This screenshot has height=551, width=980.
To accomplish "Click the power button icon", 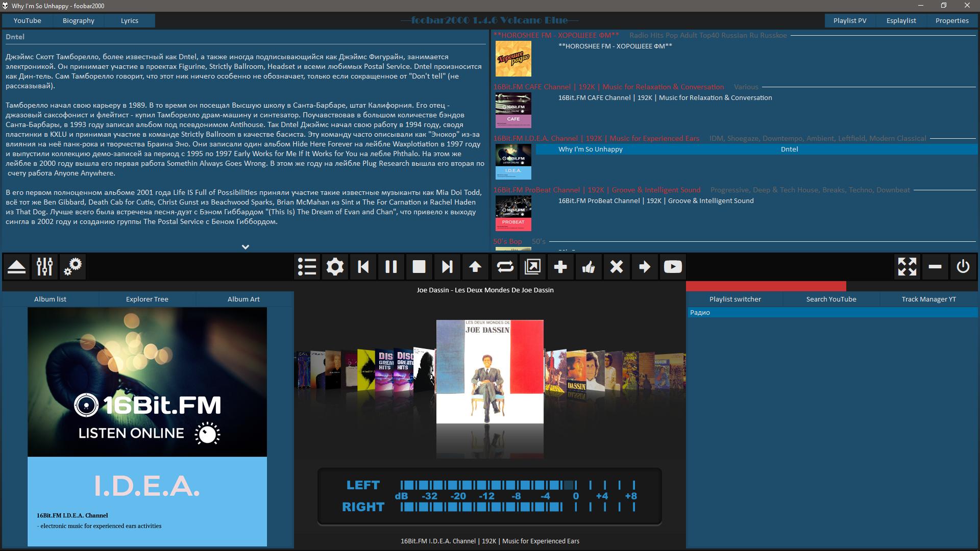I will tap(963, 267).
